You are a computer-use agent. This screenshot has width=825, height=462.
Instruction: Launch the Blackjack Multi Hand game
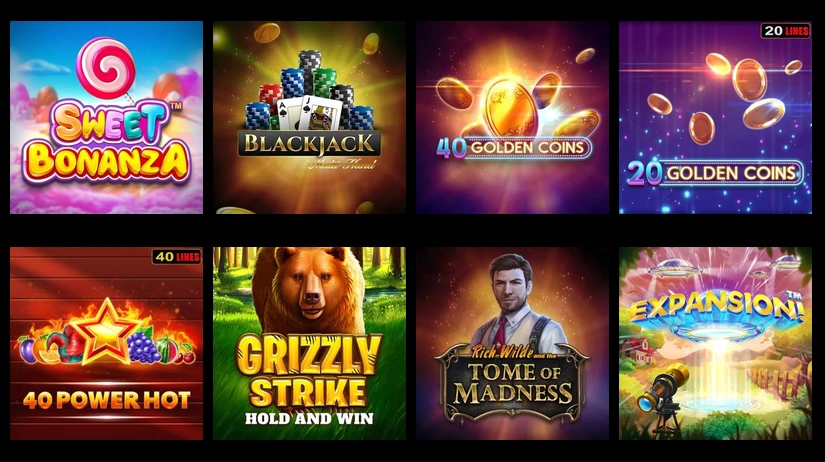click(309, 117)
